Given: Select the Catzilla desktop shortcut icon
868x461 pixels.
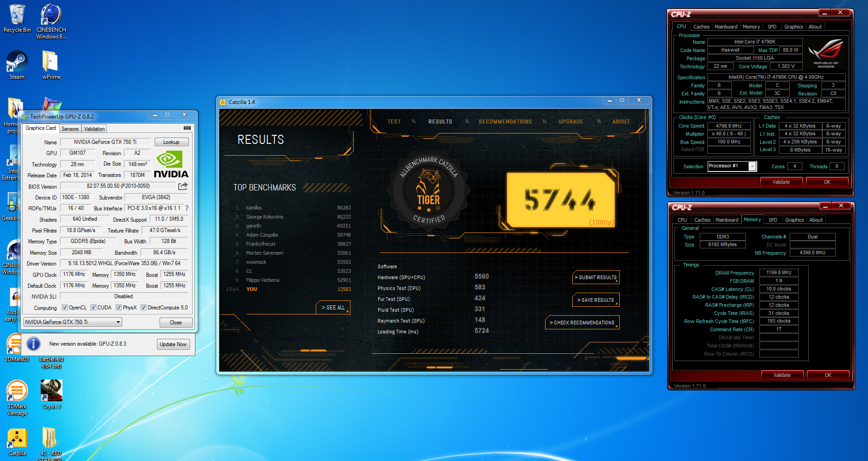Looking at the screenshot, I should click(17, 442).
